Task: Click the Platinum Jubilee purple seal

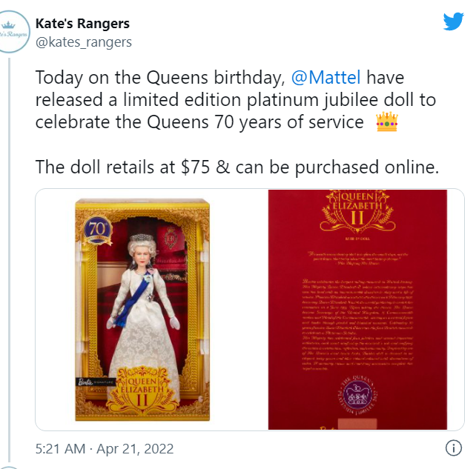Action: click(358, 396)
